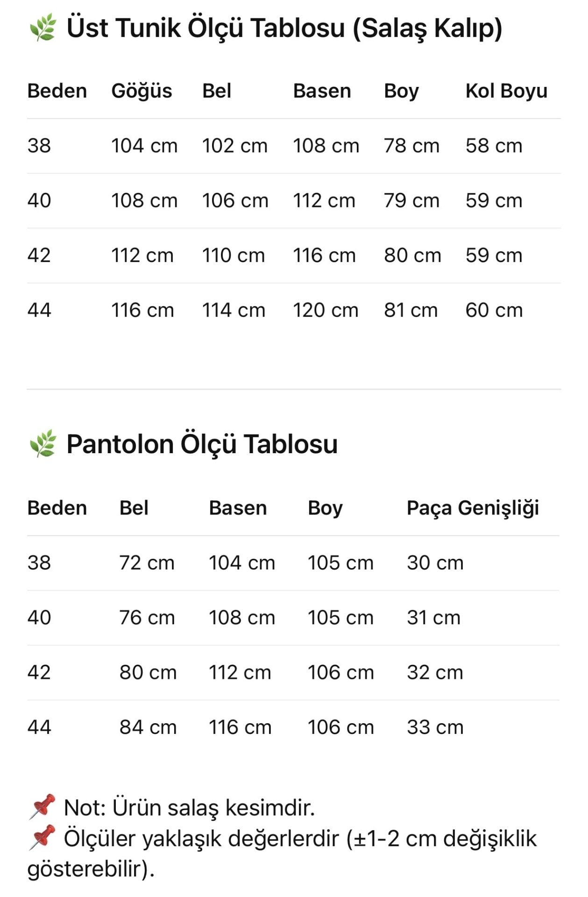
Task: Select the 'Pantolon Ölçü Tablosu' heading
Action: (202, 444)
